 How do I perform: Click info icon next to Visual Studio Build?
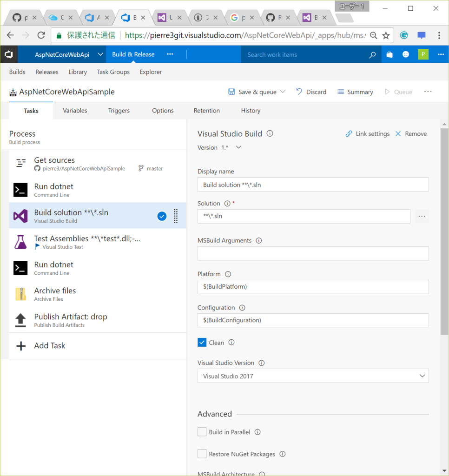270,133
